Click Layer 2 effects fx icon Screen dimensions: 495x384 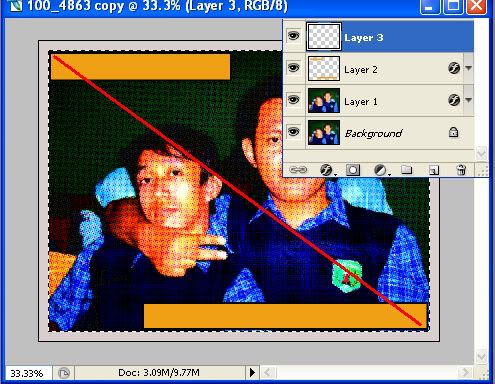tap(454, 68)
